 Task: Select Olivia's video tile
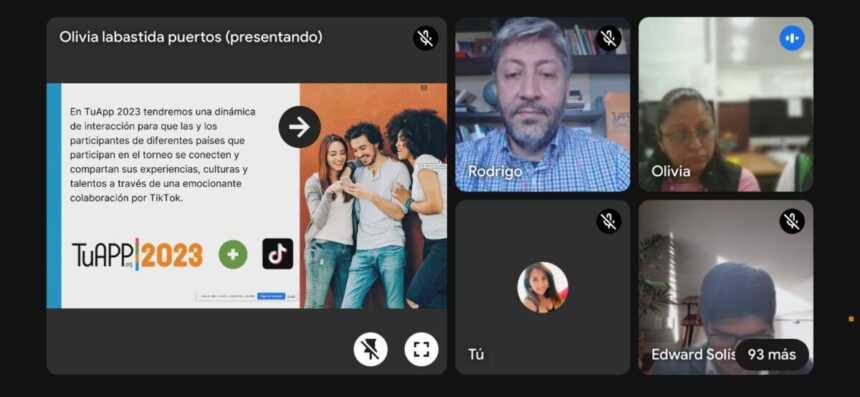pos(726,104)
